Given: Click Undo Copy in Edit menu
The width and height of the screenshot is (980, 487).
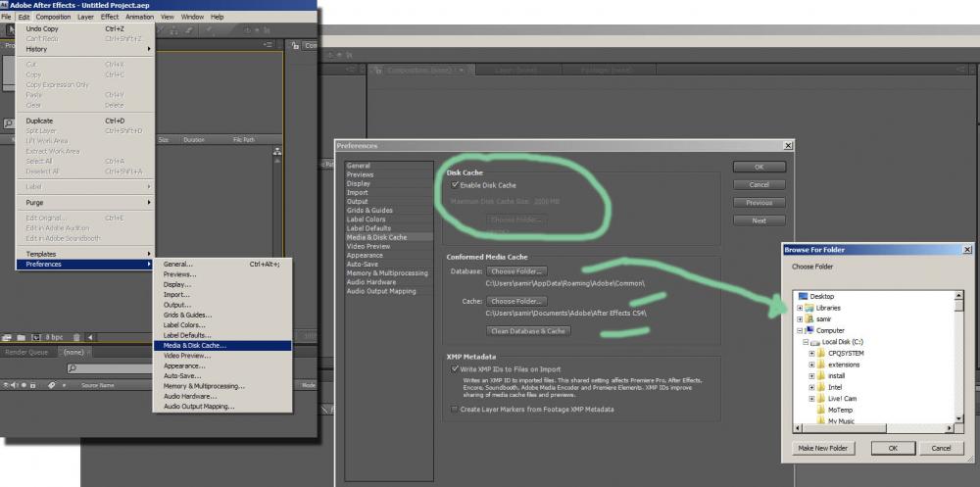Looking at the screenshot, I should 85,28.
